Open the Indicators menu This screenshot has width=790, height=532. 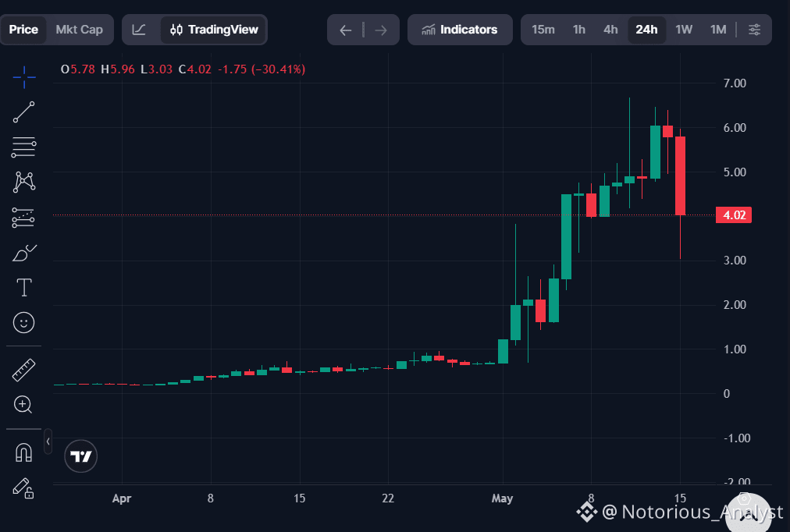click(x=460, y=30)
